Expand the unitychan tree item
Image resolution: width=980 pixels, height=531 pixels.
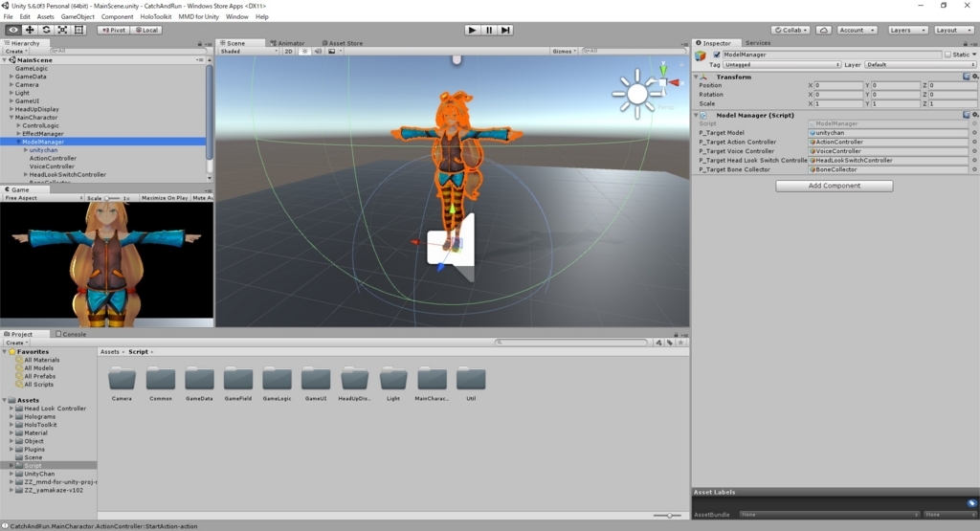click(26, 150)
